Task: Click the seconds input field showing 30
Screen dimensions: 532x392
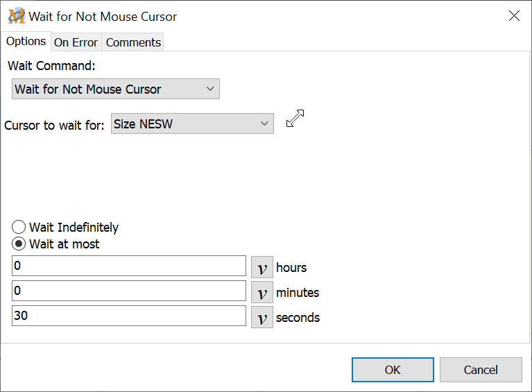Action: pos(129,316)
